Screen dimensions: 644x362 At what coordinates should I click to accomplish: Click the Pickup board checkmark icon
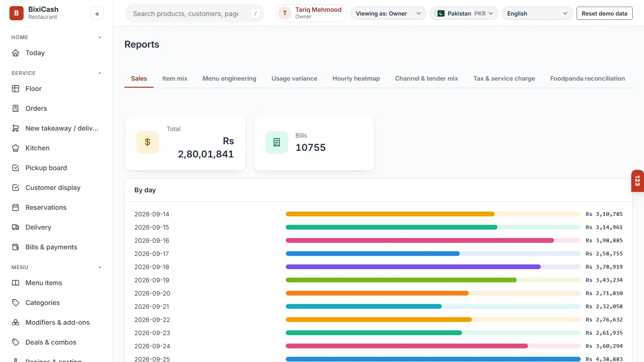[16, 168]
